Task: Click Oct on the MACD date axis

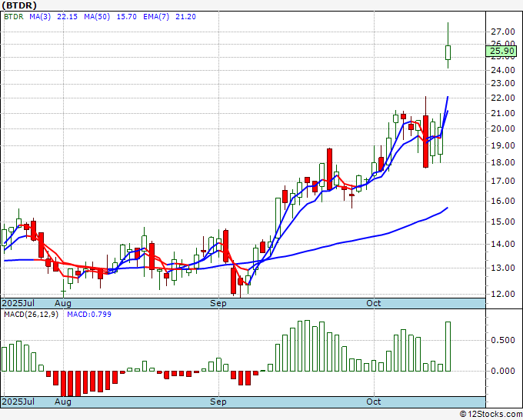Action: (x=374, y=402)
